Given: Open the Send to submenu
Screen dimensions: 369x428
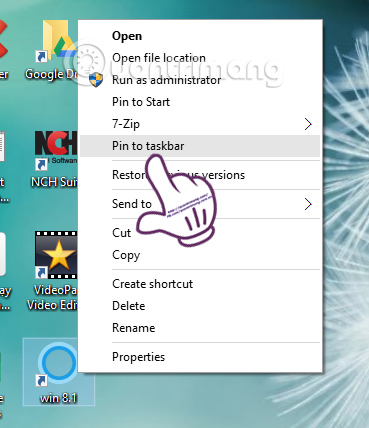Looking at the screenshot, I should (200, 204).
